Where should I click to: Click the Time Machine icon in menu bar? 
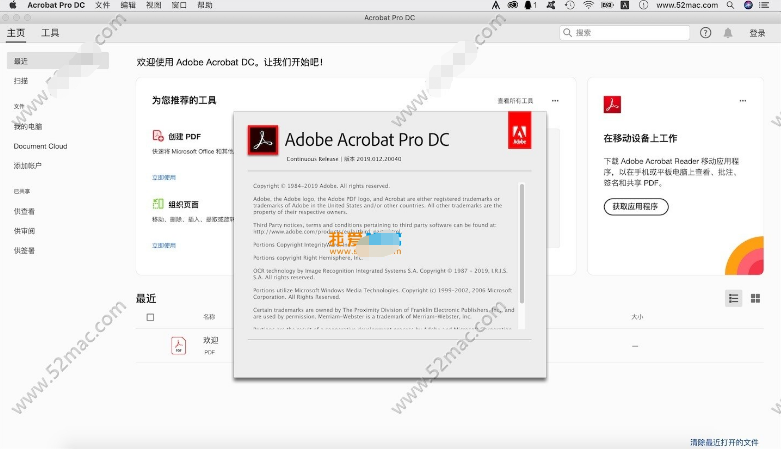(x=570, y=5)
